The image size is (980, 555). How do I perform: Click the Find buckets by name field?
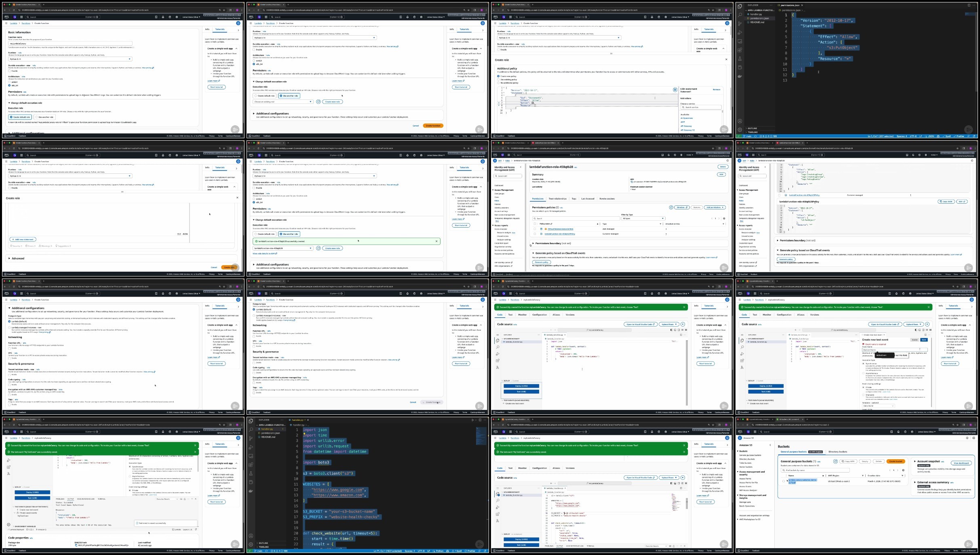tap(816, 470)
